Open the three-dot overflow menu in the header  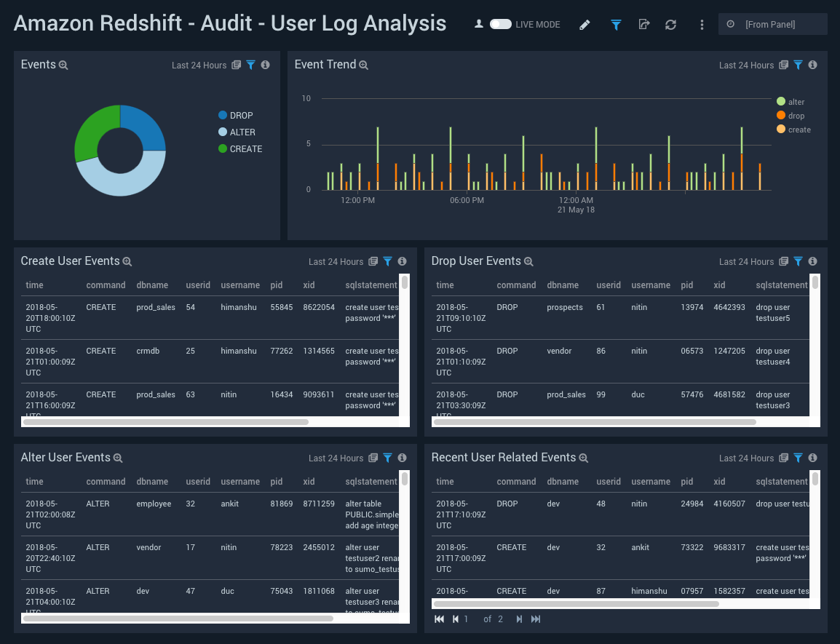coord(702,24)
